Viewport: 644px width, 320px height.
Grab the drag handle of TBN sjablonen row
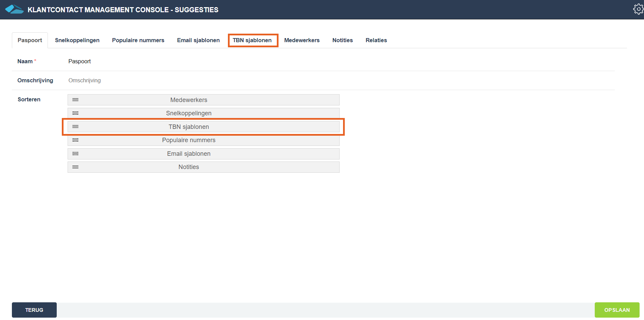pyautogui.click(x=75, y=127)
